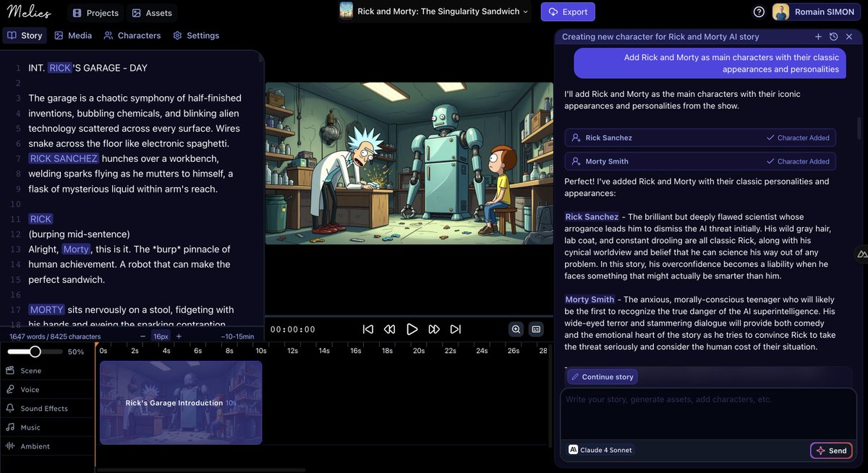Skip to the start of the video

tap(368, 329)
